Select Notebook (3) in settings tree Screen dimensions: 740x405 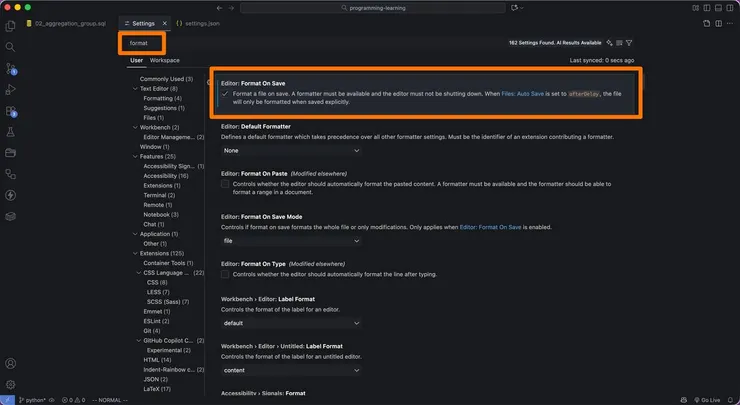(161, 215)
